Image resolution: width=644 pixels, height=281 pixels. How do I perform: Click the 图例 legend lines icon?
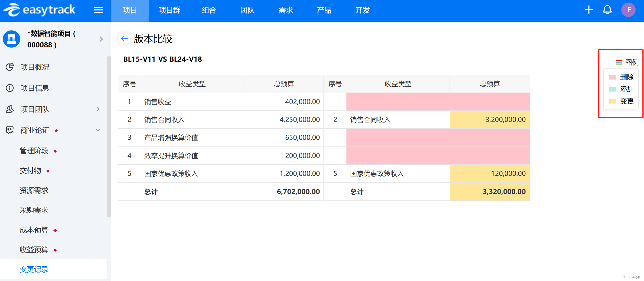click(619, 62)
